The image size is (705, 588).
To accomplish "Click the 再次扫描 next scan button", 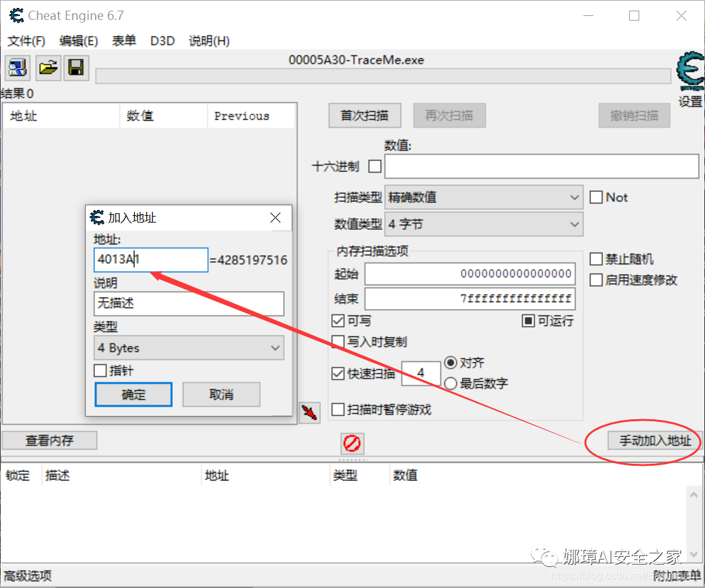I will [x=449, y=116].
